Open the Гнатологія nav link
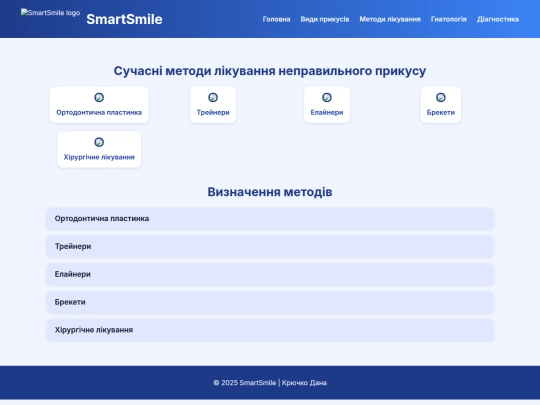This screenshot has height=405, width=540. coord(448,19)
